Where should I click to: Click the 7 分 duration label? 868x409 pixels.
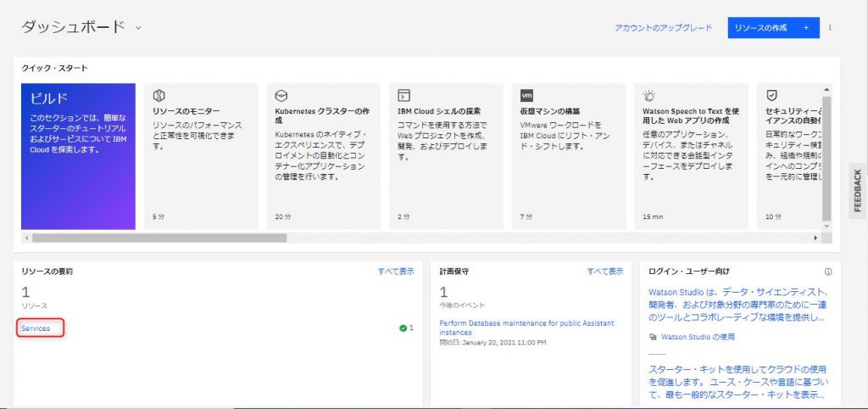point(526,216)
